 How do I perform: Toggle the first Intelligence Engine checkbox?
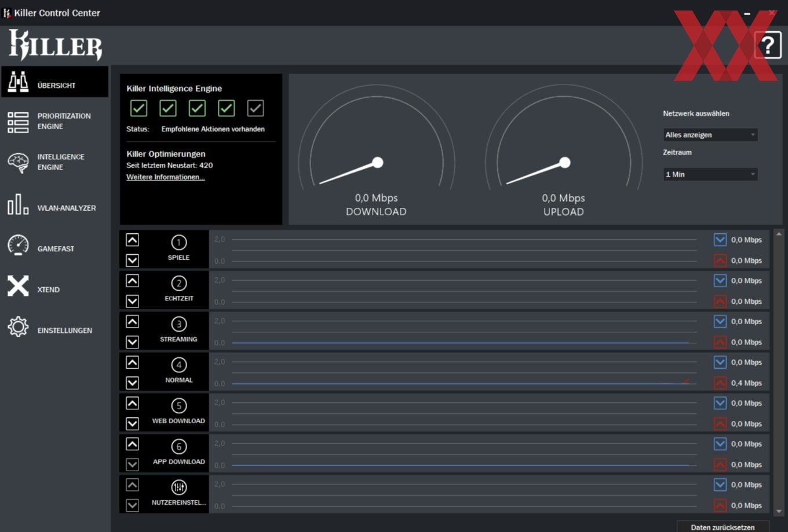(x=138, y=108)
